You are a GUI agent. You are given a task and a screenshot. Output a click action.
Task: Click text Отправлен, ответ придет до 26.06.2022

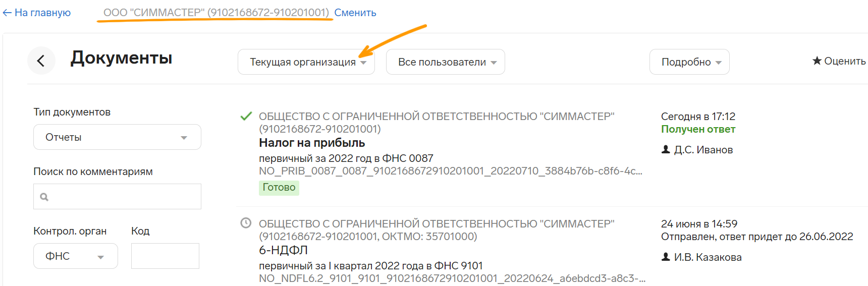coord(757,237)
